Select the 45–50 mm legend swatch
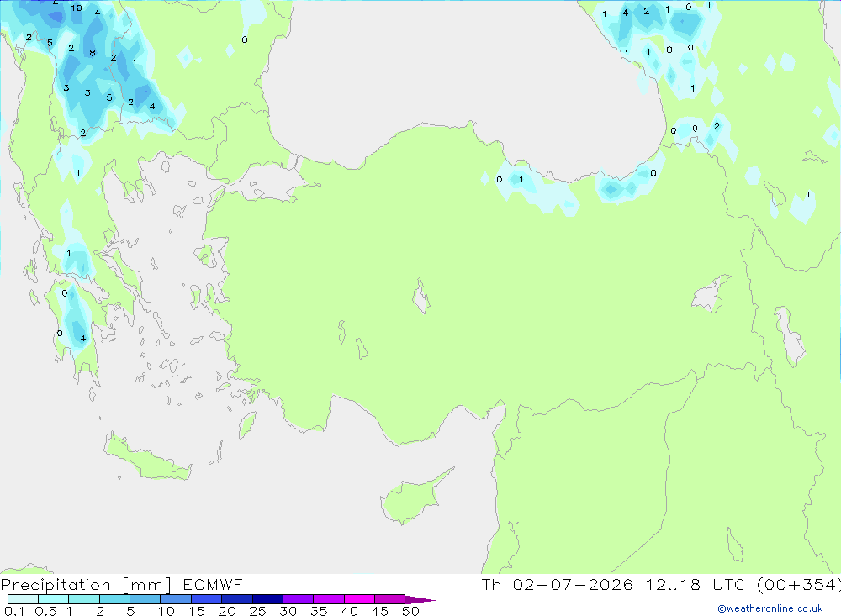The image size is (841, 616). pos(389,599)
